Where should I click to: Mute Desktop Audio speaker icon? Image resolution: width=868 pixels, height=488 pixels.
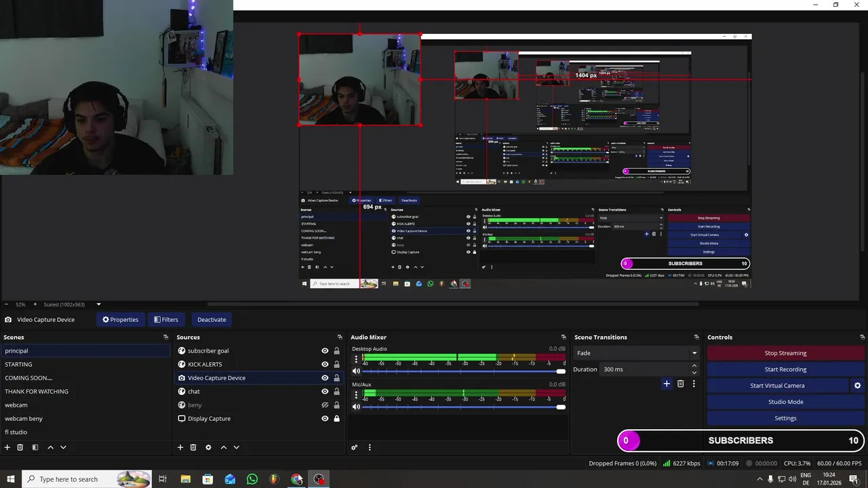point(356,371)
